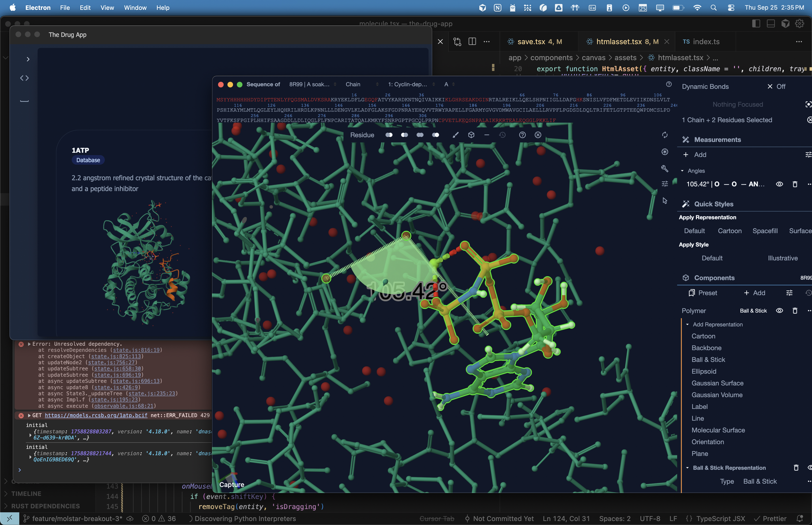Open the chain A dropdown in sequence panel
The width and height of the screenshot is (812, 525).
pos(449,84)
